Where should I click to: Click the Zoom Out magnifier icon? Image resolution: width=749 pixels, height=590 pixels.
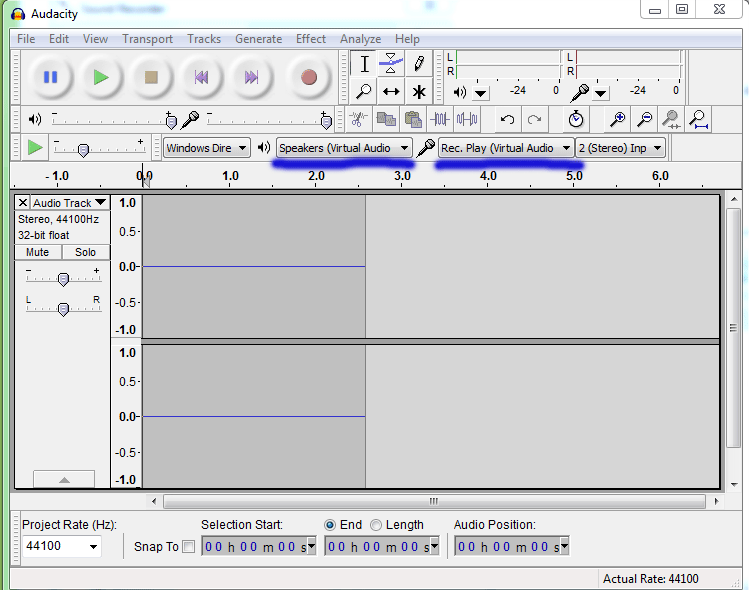(x=645, y=119)
